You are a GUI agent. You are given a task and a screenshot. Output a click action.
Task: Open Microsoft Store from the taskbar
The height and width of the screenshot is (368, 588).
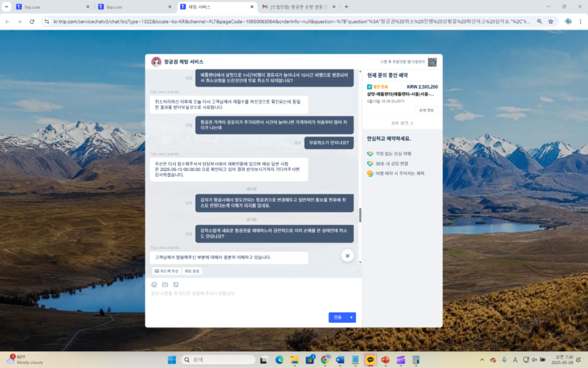[x=310, y=360]
